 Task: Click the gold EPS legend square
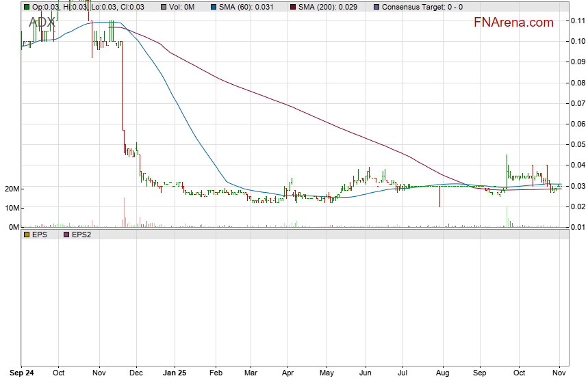[x=27, y=235]
